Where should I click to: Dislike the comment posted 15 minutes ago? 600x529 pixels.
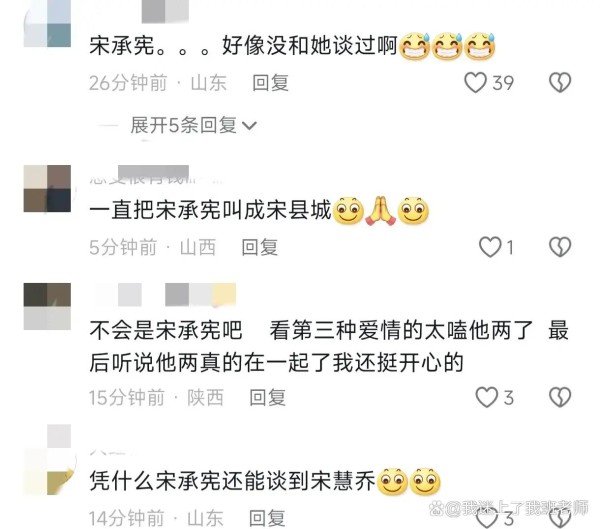coord(560,397)
